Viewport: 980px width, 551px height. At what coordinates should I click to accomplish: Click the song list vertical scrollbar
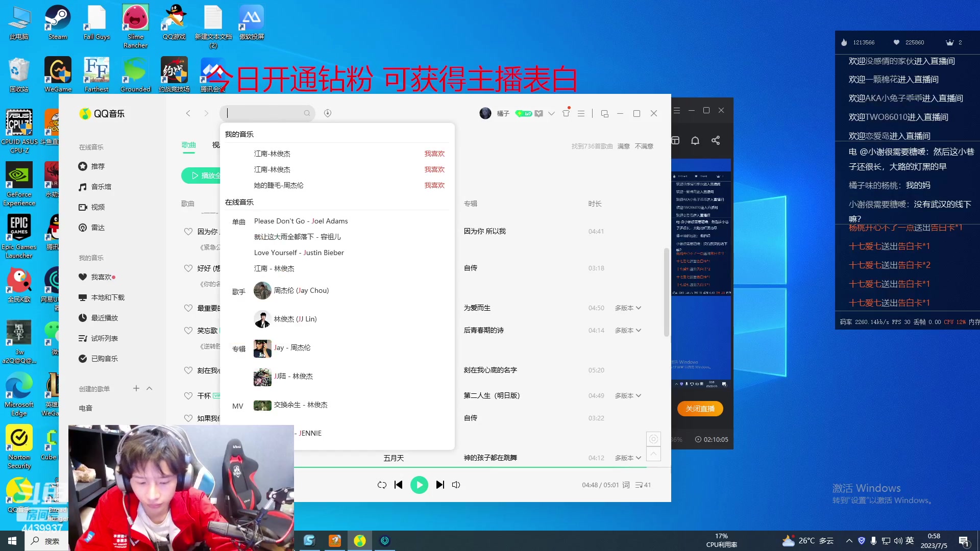[x=666, y=292]
